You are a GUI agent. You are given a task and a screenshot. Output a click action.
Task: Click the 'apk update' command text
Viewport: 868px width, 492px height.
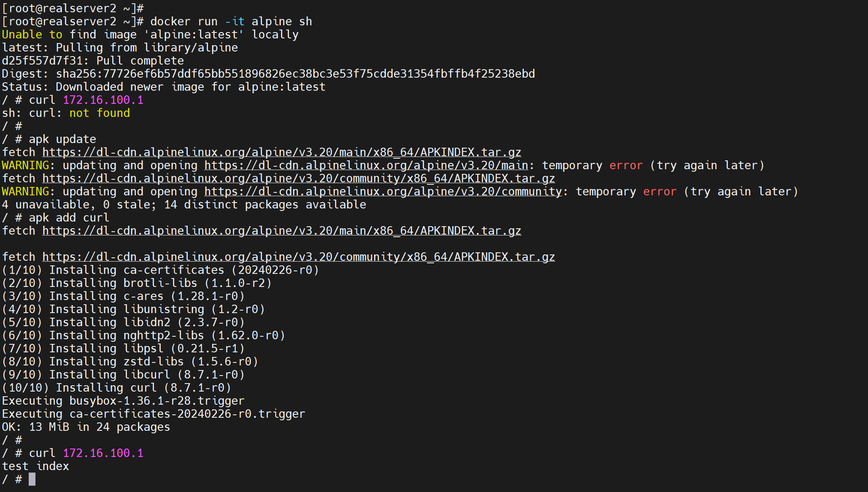[62, 139]
